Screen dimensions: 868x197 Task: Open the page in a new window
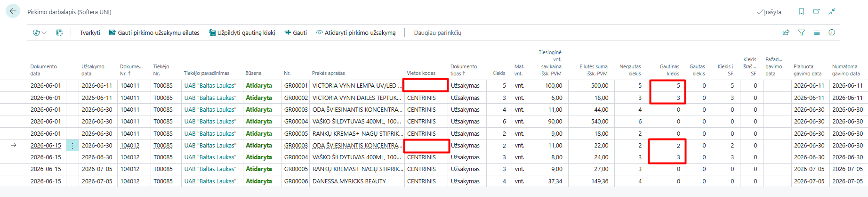(x=817, y=11)
